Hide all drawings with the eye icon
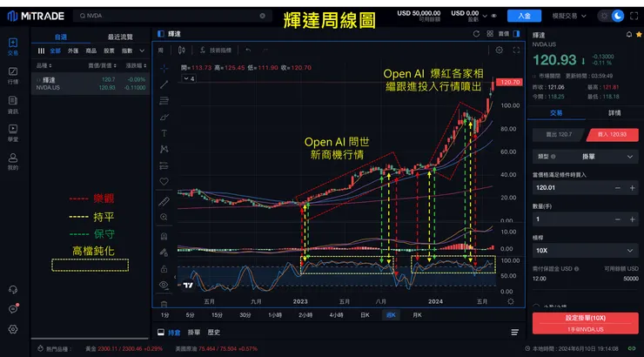The image size is (644, 357). pyautogui.click(x=164, y=285)
